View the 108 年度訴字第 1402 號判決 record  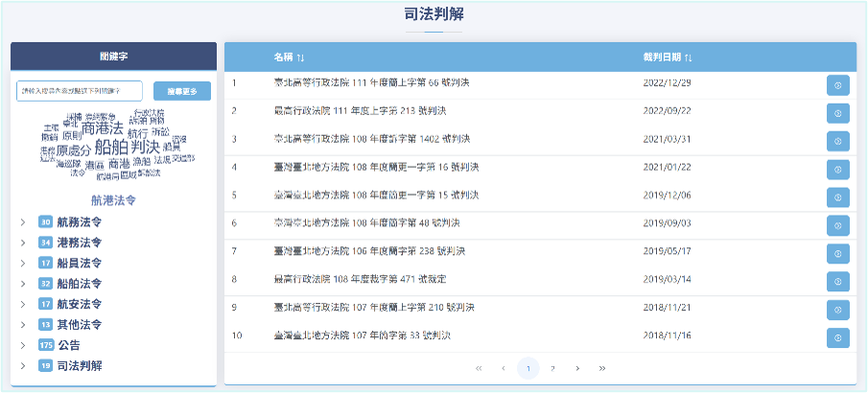point(837,141)
